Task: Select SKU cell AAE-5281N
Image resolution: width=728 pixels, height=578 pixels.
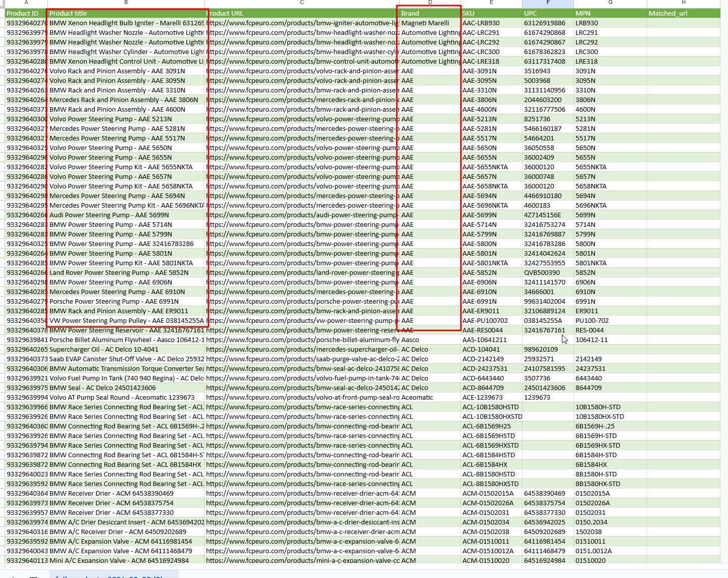Action: point(492,128)
